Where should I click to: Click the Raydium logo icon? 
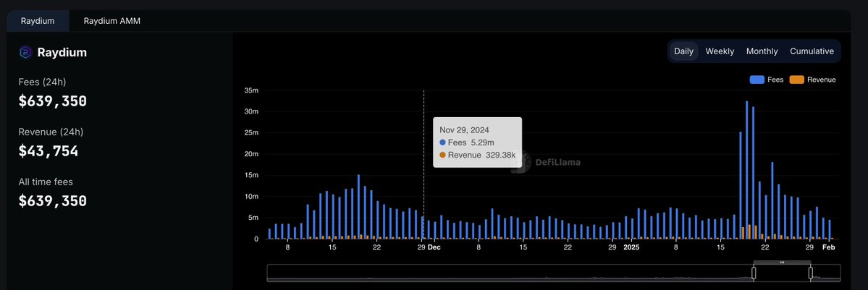[x=25, y=53]
